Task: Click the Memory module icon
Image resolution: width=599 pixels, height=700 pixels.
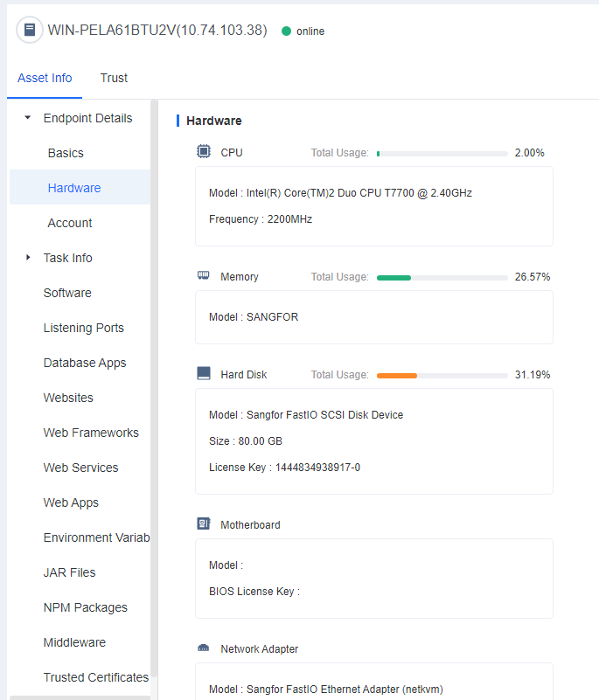Action: point(204,276)
